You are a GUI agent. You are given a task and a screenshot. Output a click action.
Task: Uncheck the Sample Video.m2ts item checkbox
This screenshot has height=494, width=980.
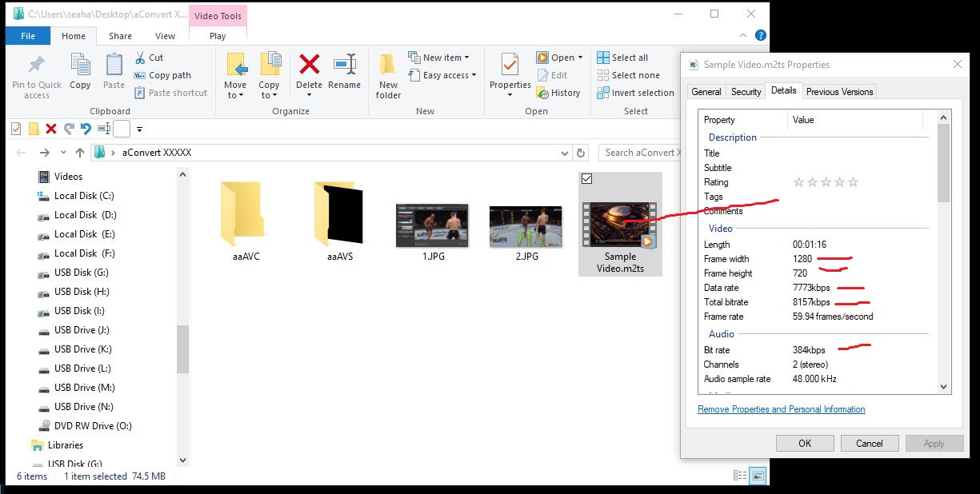coord(586,178)
